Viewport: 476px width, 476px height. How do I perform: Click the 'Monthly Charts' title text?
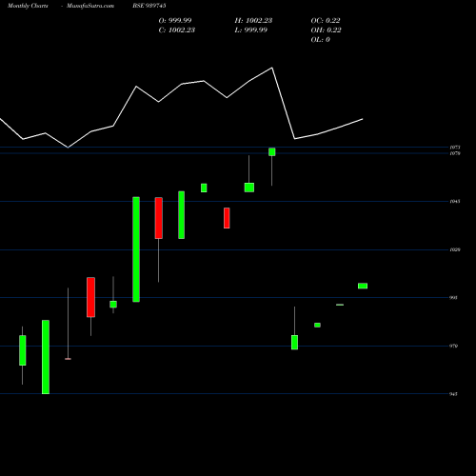[28, 6]
